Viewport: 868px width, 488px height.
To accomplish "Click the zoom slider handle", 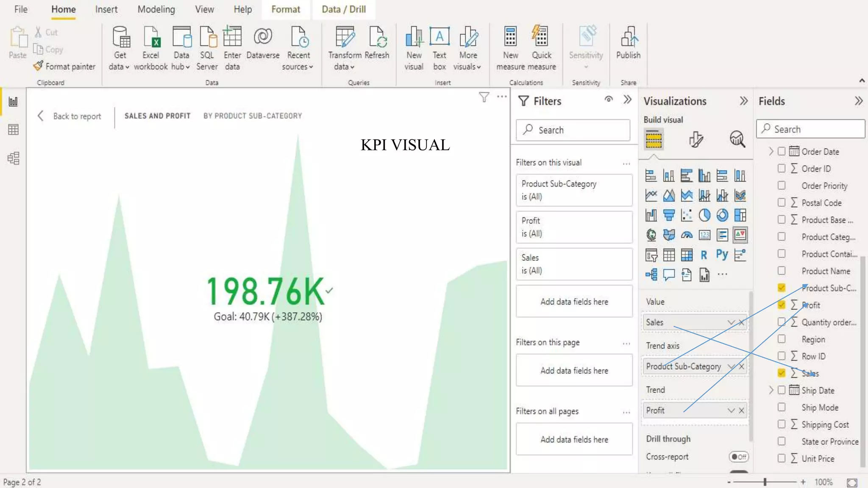I will point(765,482).
